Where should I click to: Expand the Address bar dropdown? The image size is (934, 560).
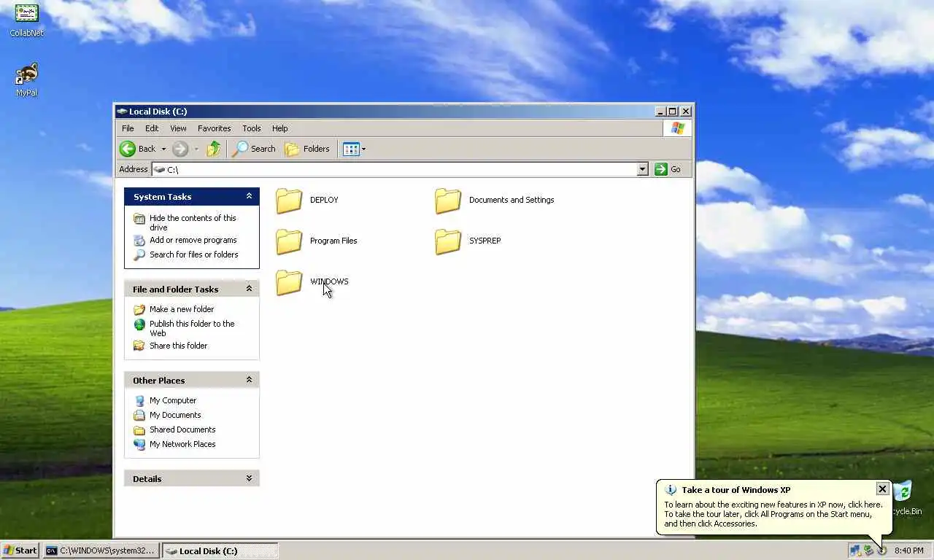coord(642,169)
